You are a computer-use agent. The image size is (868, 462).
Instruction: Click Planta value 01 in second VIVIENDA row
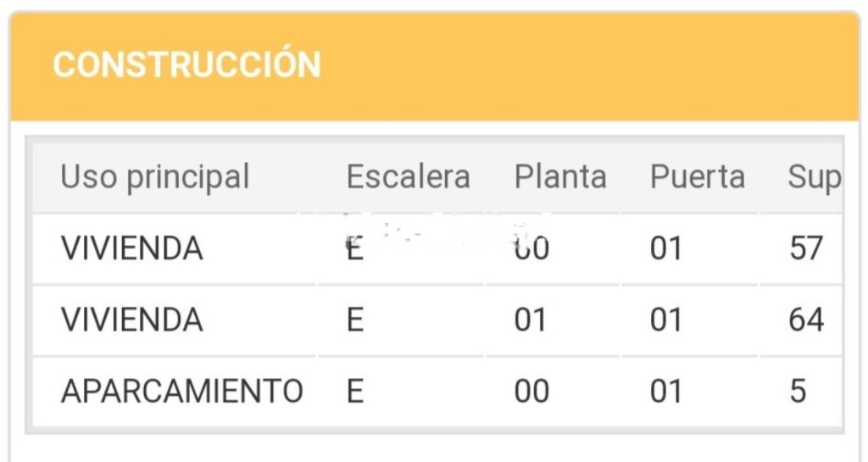coord(531,320)
